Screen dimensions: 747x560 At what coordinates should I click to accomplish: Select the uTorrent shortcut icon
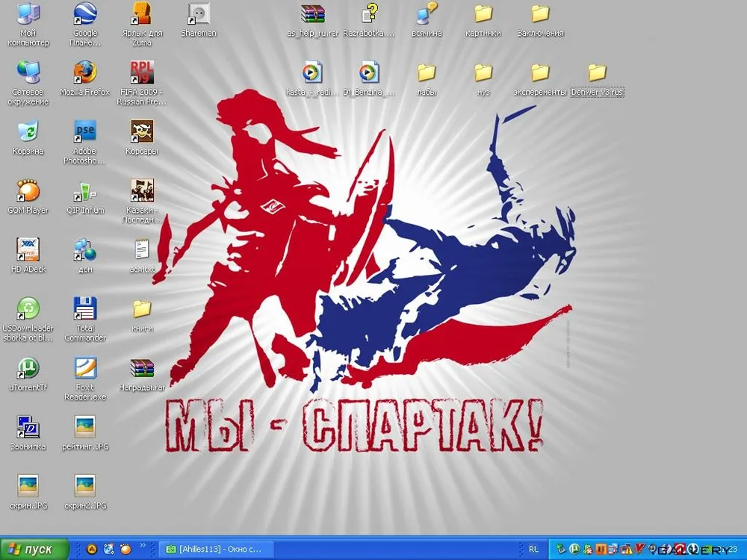click(x=28, y=368)
